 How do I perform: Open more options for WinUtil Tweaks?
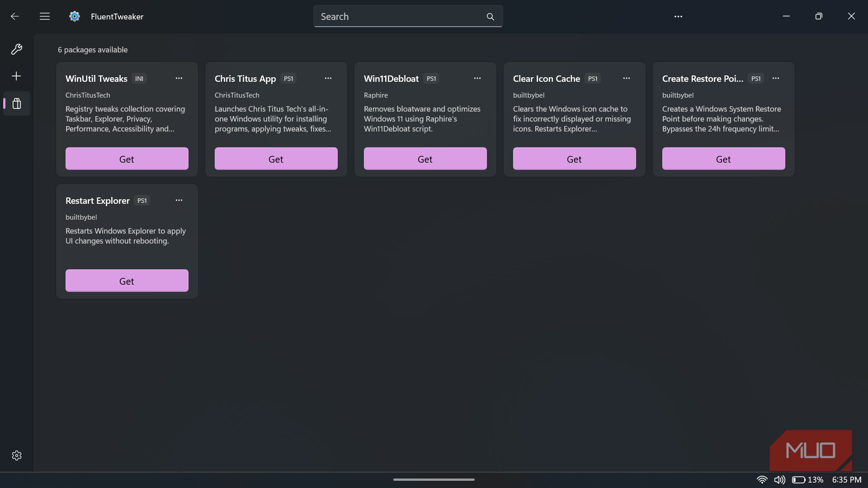point(179,78)
